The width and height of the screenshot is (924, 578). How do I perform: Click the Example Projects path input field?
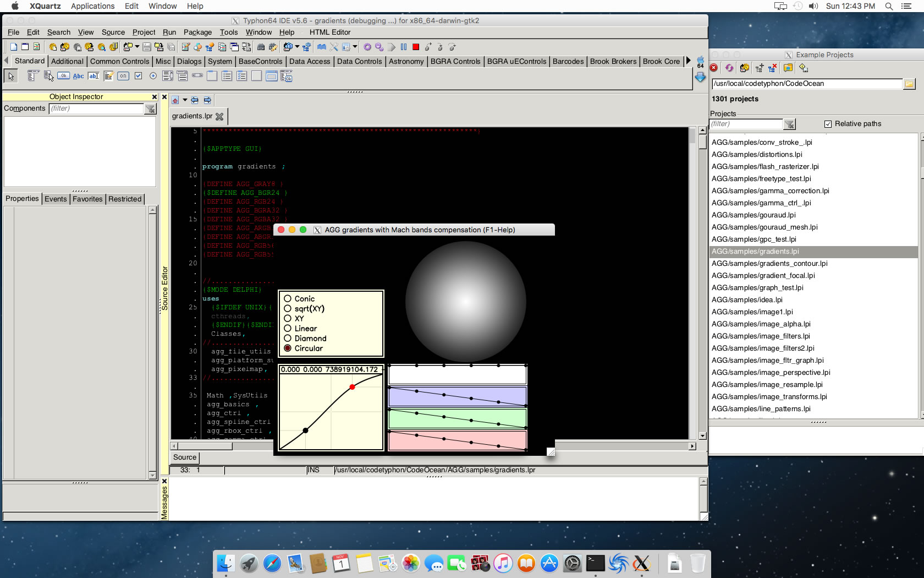pos(807,84)
